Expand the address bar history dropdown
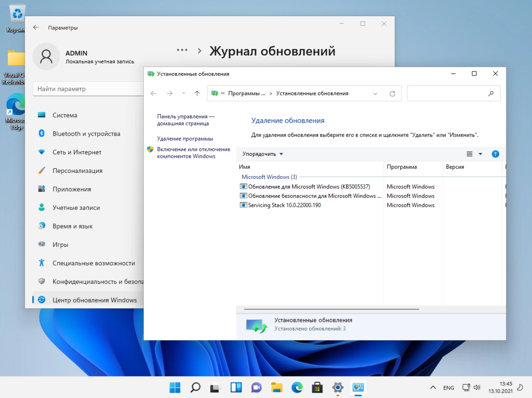Screen dimensions: 532x398 (x=375, y=93)
